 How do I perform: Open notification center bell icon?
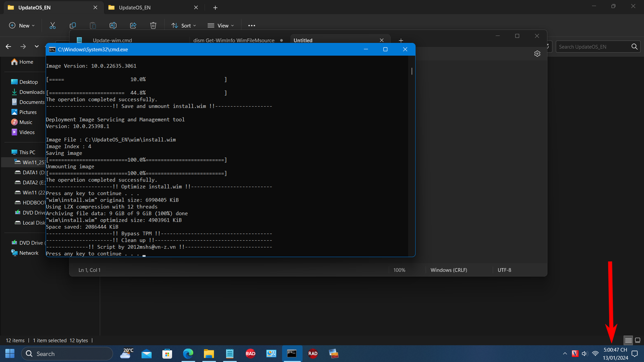634,354
